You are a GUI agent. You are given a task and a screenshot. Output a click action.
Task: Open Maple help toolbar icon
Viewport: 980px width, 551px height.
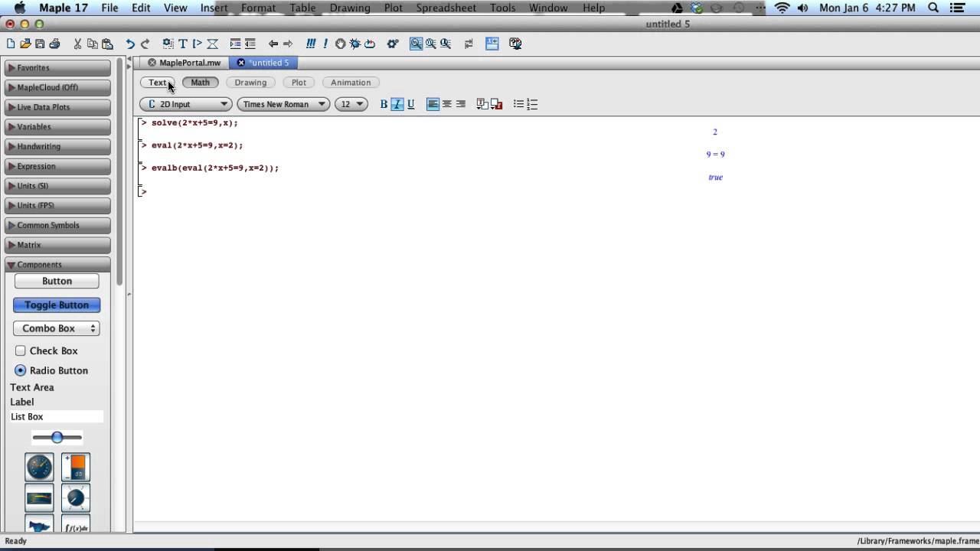click(515, 44)
